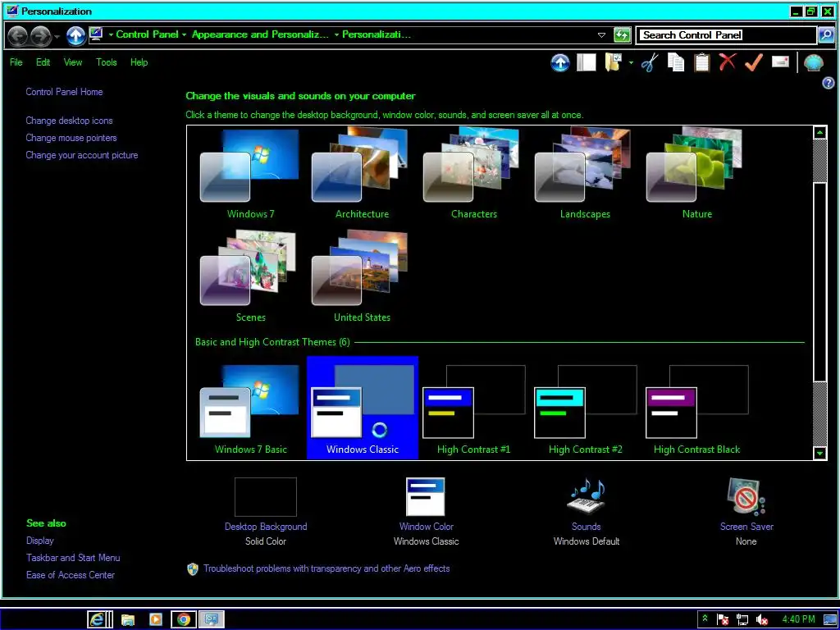Image resolution: width=840 pixels, height=630 pixels.
Task: Expand Appearance and Personalization breadcrumb arrow
Action: pyautogui.click(x=336, y=34)
